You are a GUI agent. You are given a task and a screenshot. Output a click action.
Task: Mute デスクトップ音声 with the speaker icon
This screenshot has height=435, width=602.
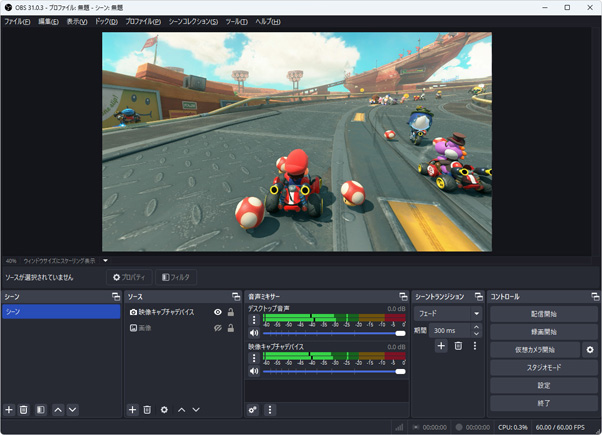tap(254, 333)
